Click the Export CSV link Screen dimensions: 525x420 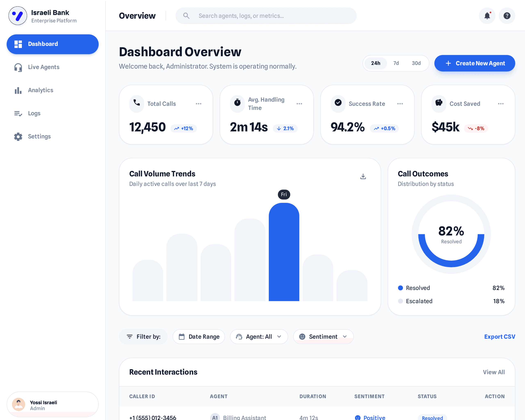click(499, 337)
